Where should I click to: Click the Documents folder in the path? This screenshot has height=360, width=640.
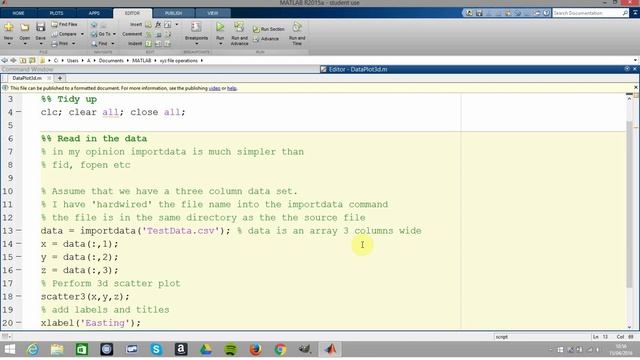[111, 60]
